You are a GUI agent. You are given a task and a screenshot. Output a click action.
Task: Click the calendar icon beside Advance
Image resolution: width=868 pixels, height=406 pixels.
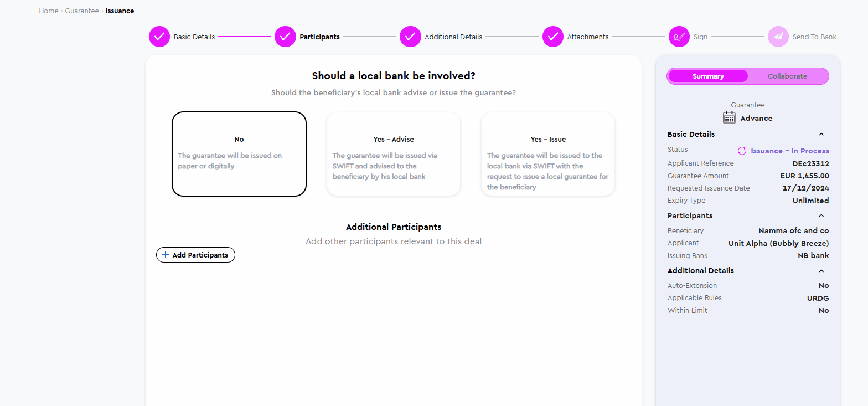click(729, 117)
